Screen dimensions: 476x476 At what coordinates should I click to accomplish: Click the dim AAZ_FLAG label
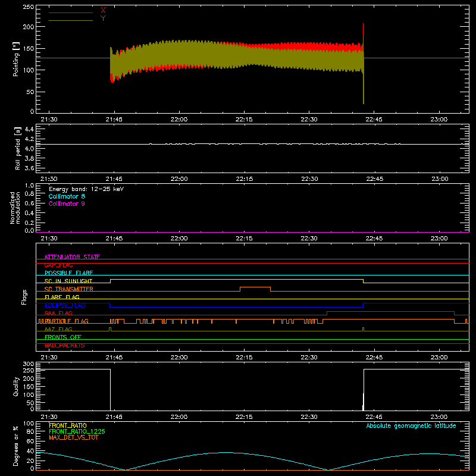[58, 329]
